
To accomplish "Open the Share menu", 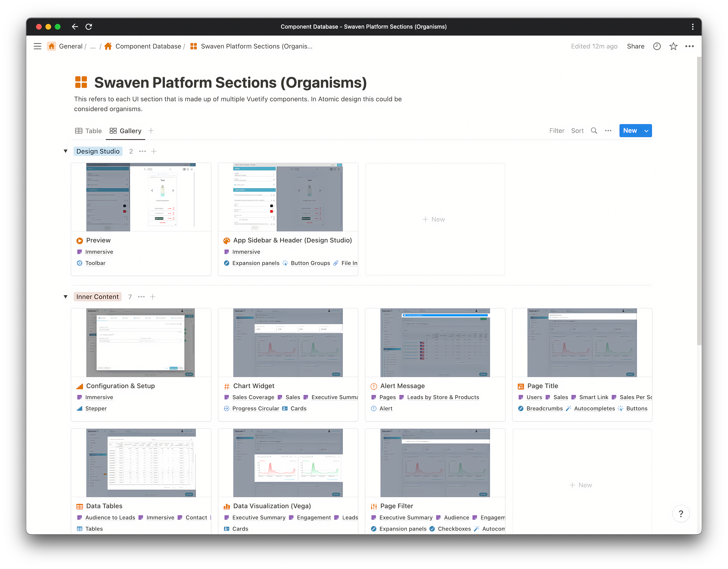I will click(635, 46).
